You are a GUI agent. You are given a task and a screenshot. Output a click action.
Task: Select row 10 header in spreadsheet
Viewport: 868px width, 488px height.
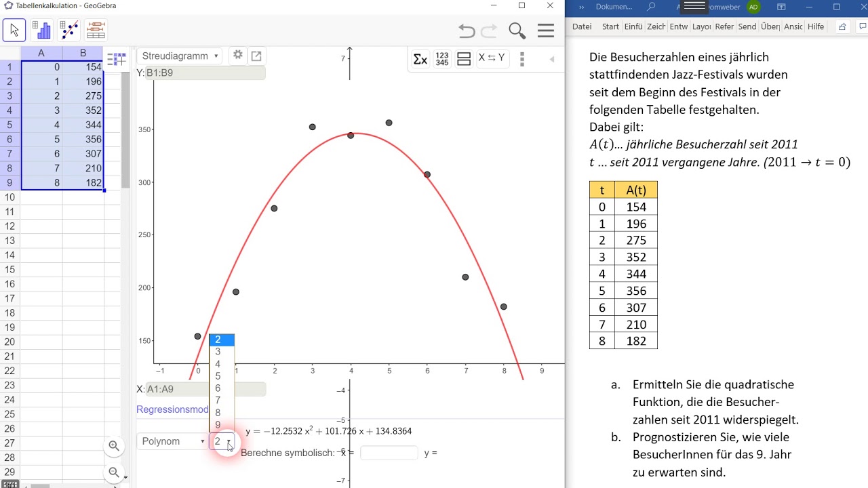tap(10, 197)
